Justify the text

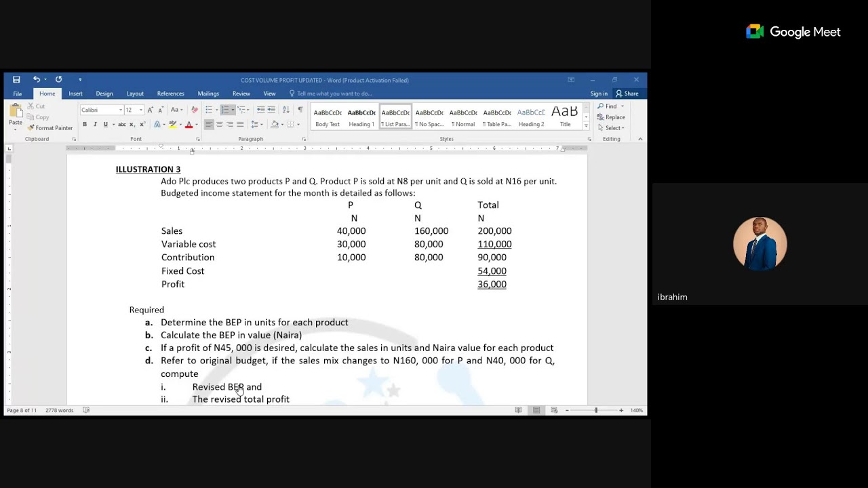(240, 125)
